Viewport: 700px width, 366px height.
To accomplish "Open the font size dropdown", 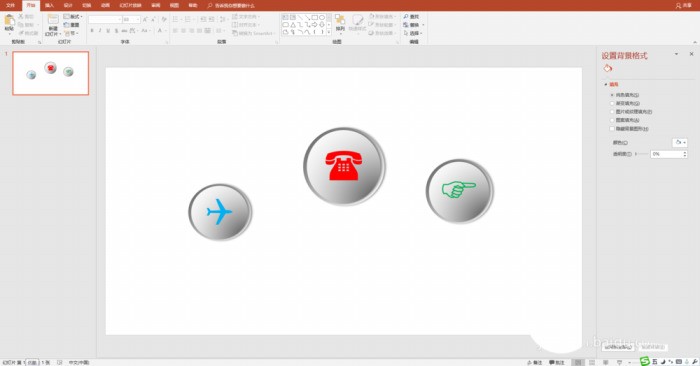I will [138, 20].
